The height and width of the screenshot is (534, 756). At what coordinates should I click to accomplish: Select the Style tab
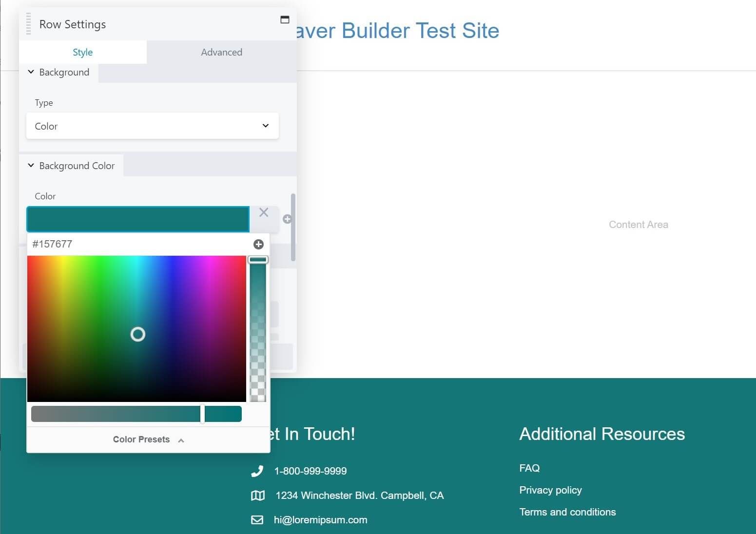click(x=82, y=52)
